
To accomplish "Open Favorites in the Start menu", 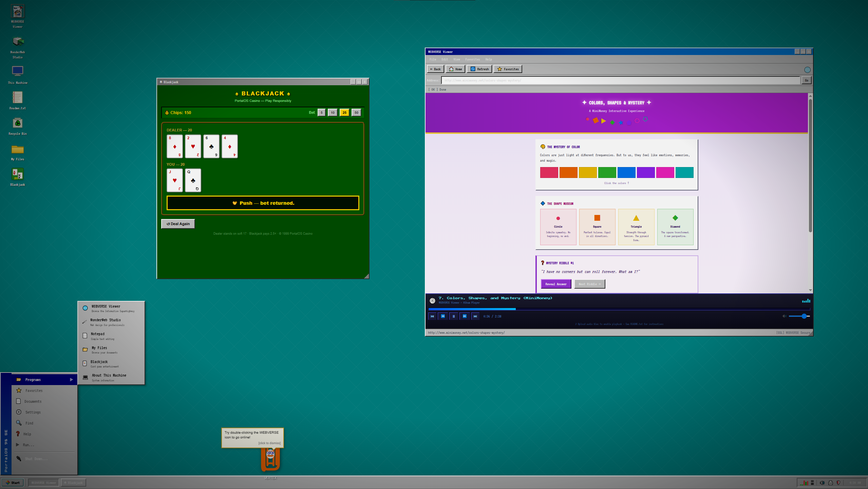I will coord(34,391).
